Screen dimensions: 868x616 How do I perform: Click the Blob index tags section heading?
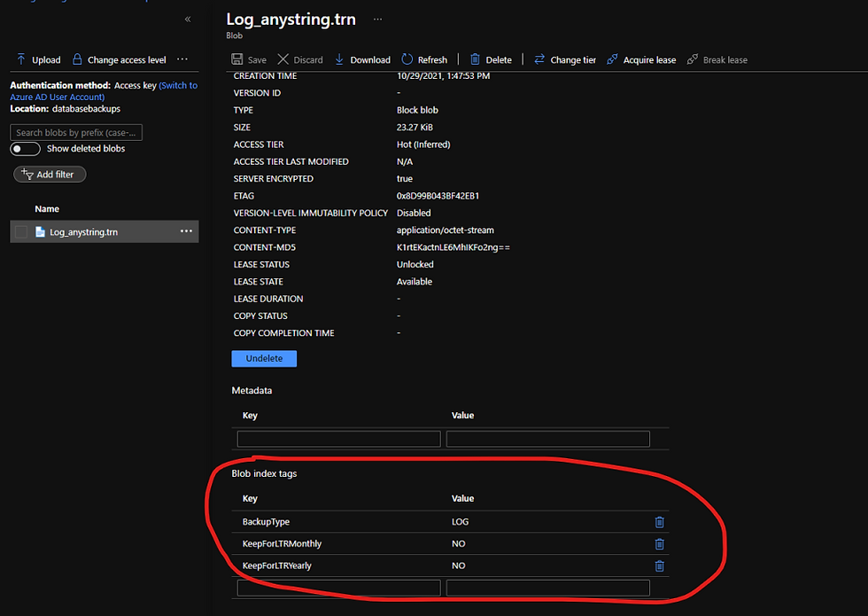(x=264, y=473)
